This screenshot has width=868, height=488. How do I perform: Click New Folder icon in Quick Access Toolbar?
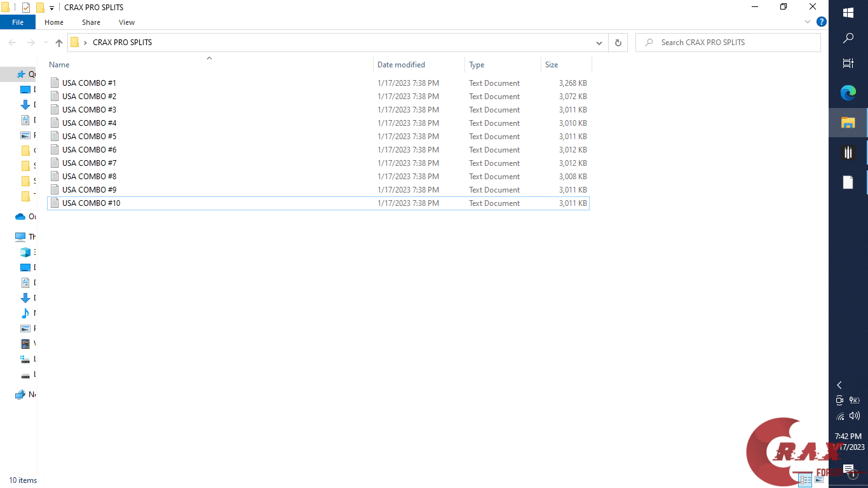click(x=39, y=7)
